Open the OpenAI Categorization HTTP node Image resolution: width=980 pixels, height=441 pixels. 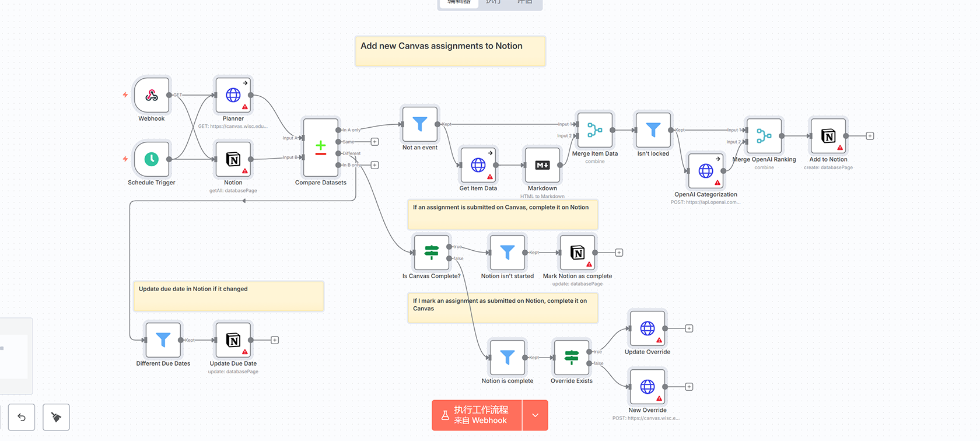[x=705, y=171]
